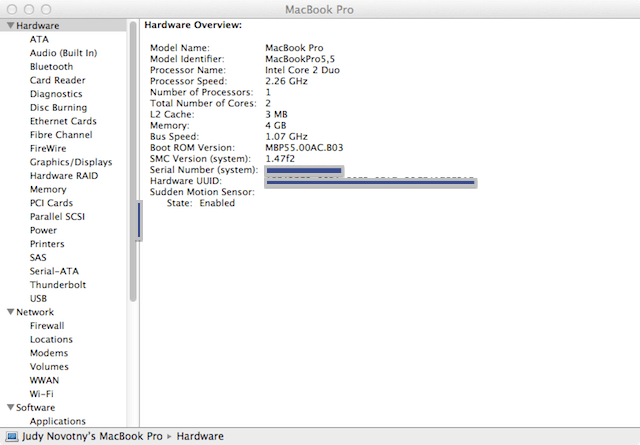Click the L2 Cache value 3 MB
This screenshot has width=640, height=445.
(x=276, y=114)
